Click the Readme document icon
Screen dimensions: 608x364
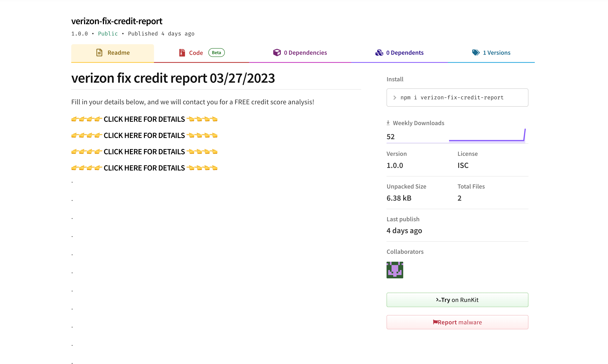(x=99, y=53)
